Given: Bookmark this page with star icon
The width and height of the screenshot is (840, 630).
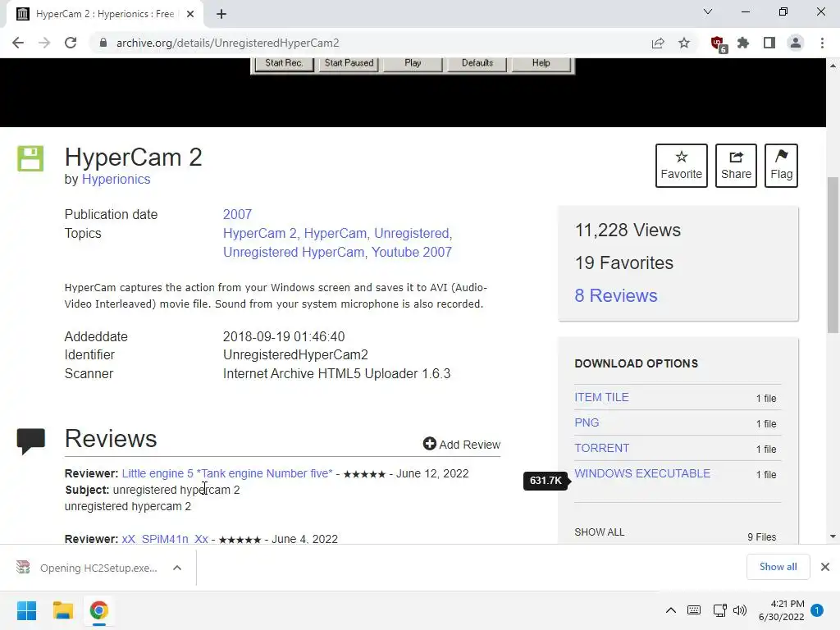Looking at the screenshot, I should [684, 43].
